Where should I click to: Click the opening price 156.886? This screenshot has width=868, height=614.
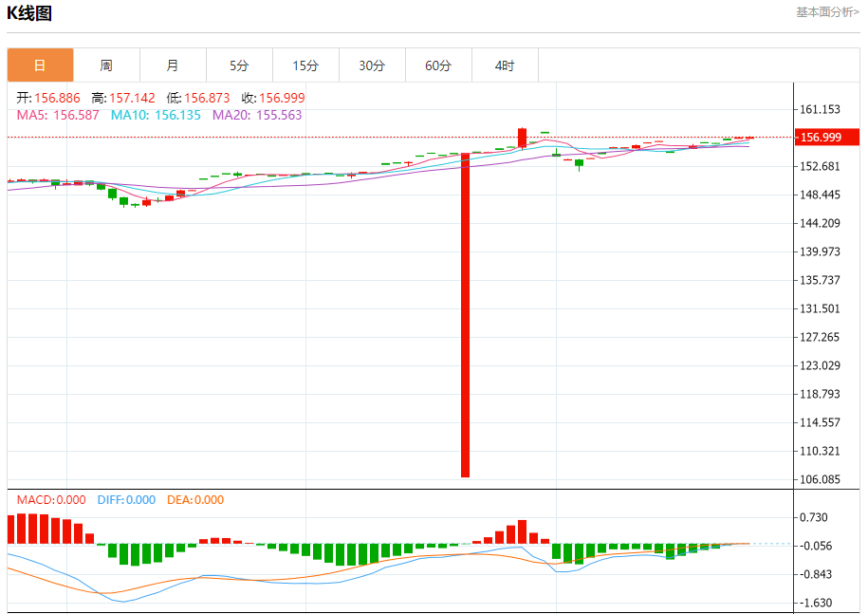pos(57,98)
